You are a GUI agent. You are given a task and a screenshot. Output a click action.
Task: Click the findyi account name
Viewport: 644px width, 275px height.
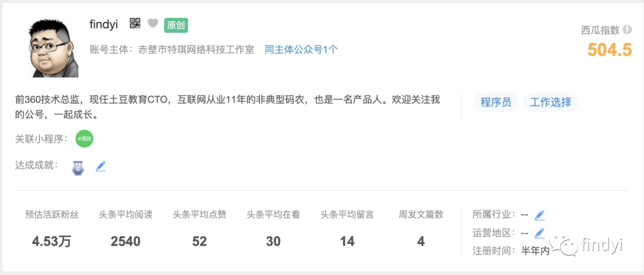[x=104, y=24]
